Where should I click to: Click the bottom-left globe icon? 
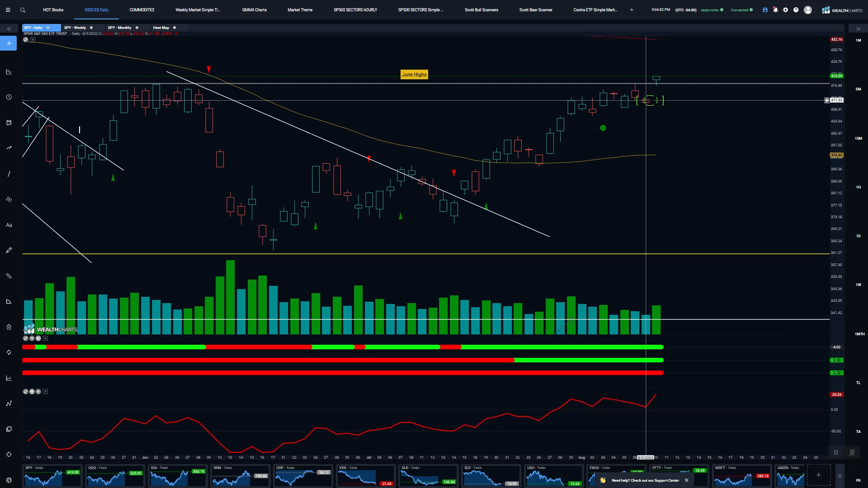pyautogui.click(x=9, y=480)
